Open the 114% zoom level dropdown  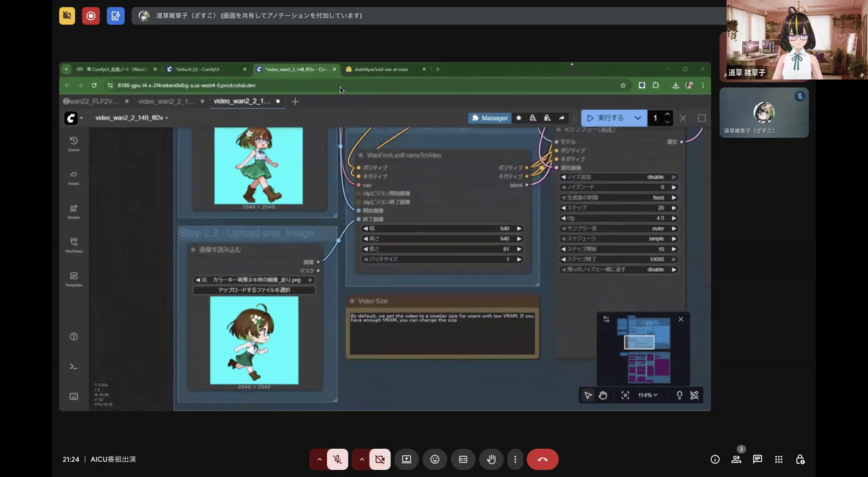(x=647, y=395)
